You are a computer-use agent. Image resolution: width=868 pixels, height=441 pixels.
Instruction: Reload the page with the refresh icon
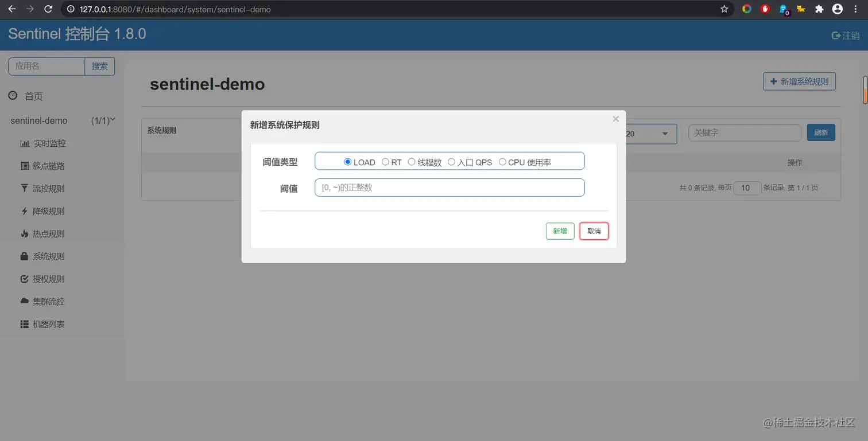point(48,9)
